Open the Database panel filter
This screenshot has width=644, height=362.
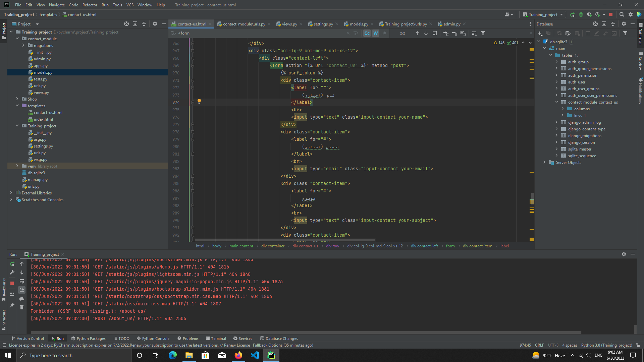point(625,33)
